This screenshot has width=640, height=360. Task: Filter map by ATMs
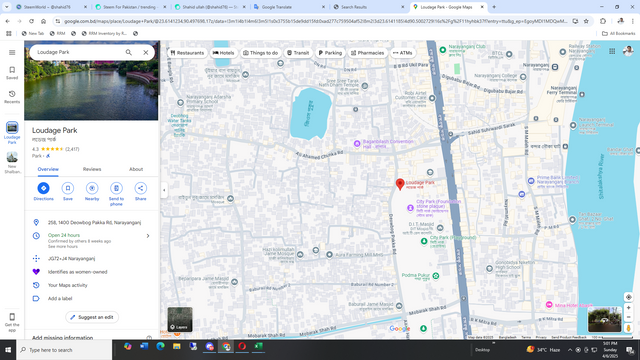pyautogui.click(x=402, y=53)
